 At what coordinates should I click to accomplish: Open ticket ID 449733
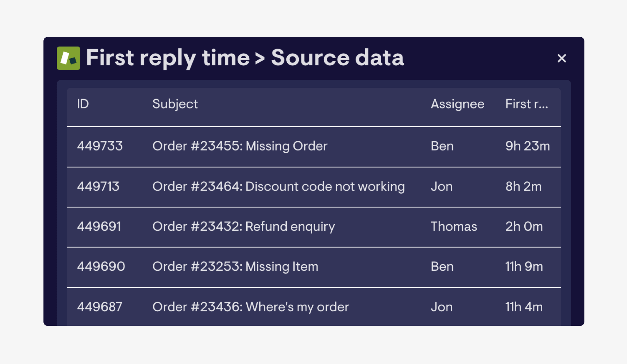[100, 146]
